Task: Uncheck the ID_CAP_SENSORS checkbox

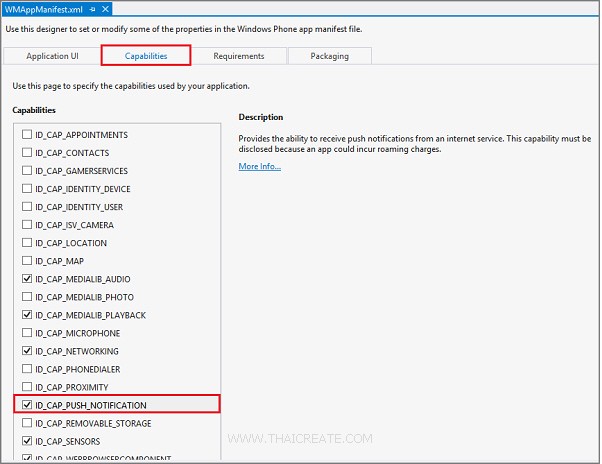Action: pyautogui.click(x=27, y=441)
